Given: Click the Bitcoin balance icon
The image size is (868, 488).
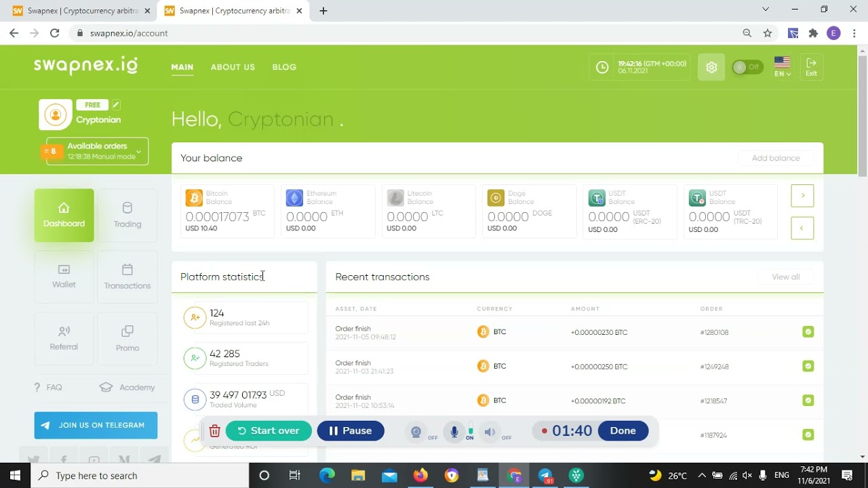Looking at the screenshot, I should coord(194,197).
